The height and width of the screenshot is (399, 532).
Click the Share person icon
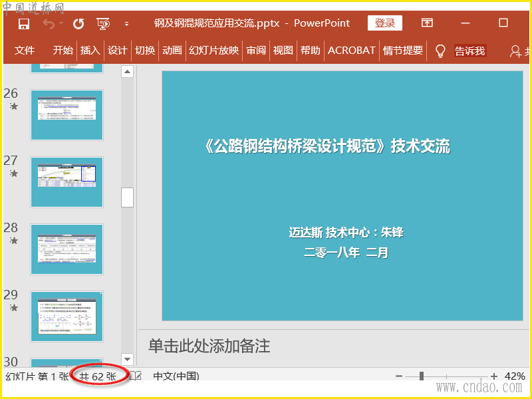coord(516,51)
